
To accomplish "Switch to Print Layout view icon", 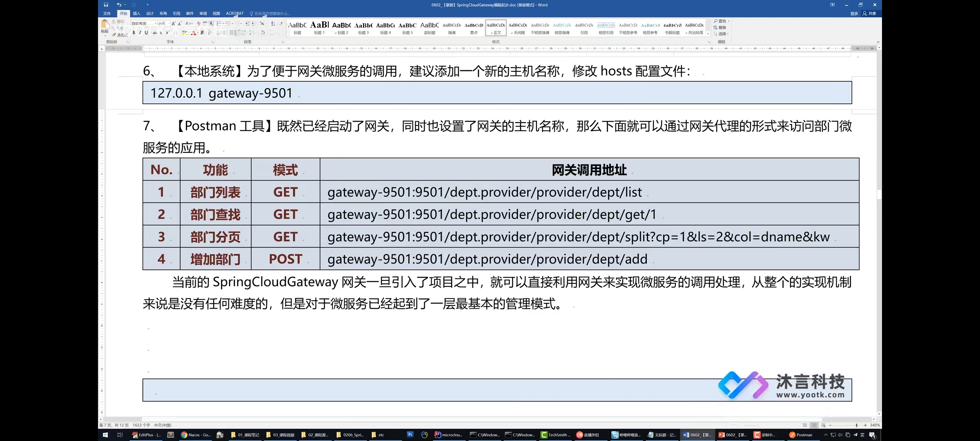I will (x=814, y=425).
